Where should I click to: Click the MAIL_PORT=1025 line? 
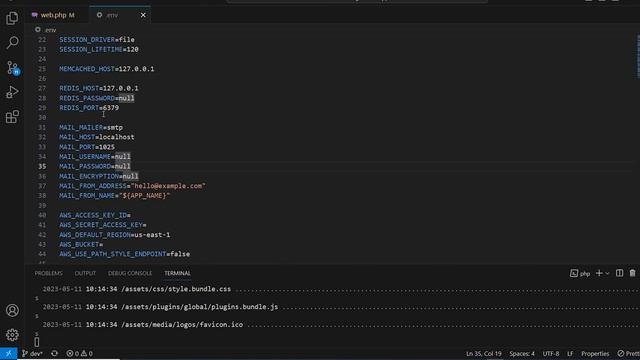pos(87,147)
